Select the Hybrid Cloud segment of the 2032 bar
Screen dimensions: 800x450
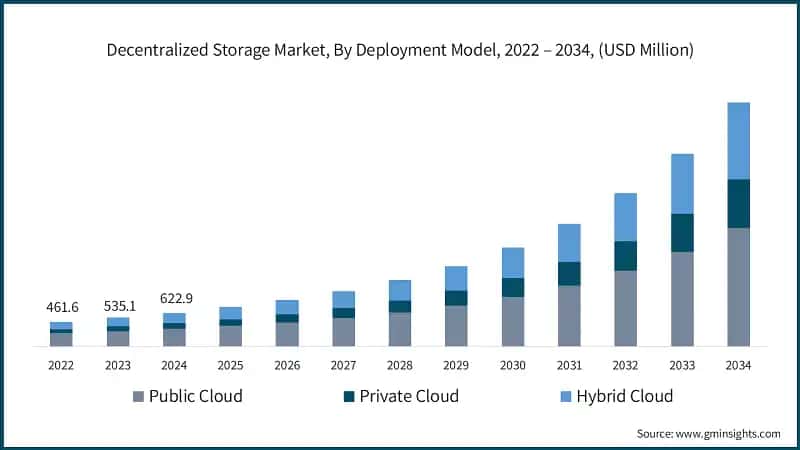tap(626, 217)
